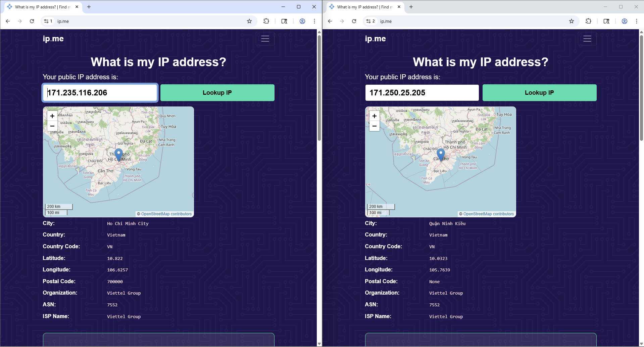This screenshot has width=644, height=347.
Task: Open a new tab in right browser window
Action: (411, 7)
